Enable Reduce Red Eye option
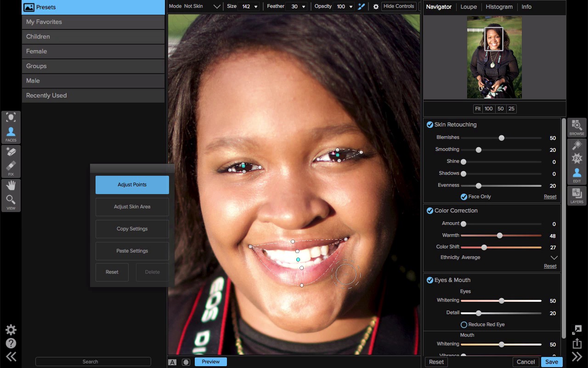 click(x=464, y=325)
